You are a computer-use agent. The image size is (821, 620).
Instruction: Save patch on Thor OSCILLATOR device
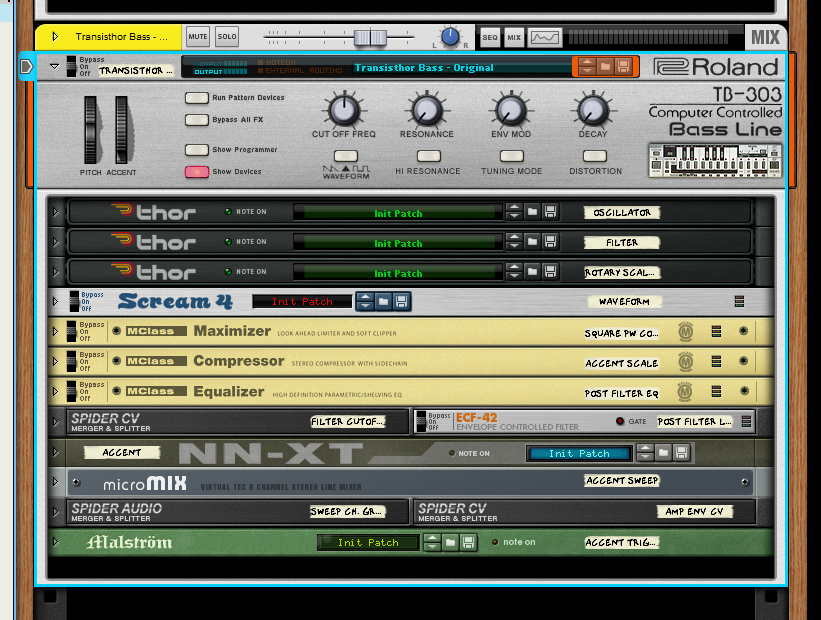coord(550,212)
